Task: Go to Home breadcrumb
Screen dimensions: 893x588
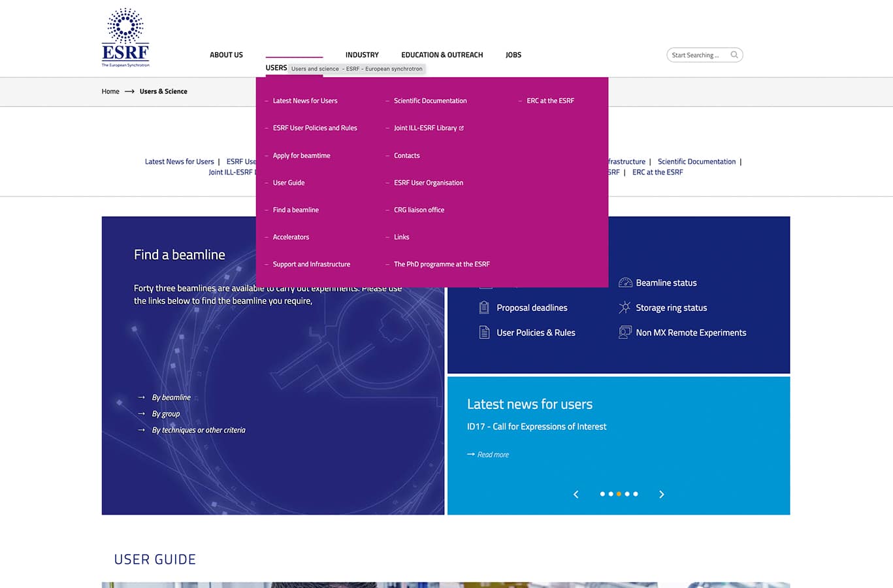Action: 110,91
